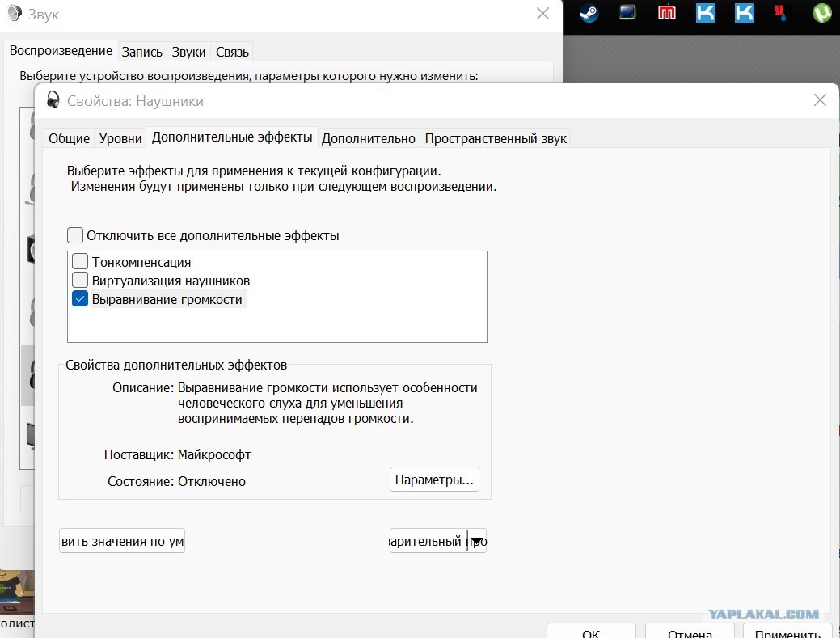Open the Steam icon in the top bar
Viewport: 840px width, 638px height.
[589, 12]
